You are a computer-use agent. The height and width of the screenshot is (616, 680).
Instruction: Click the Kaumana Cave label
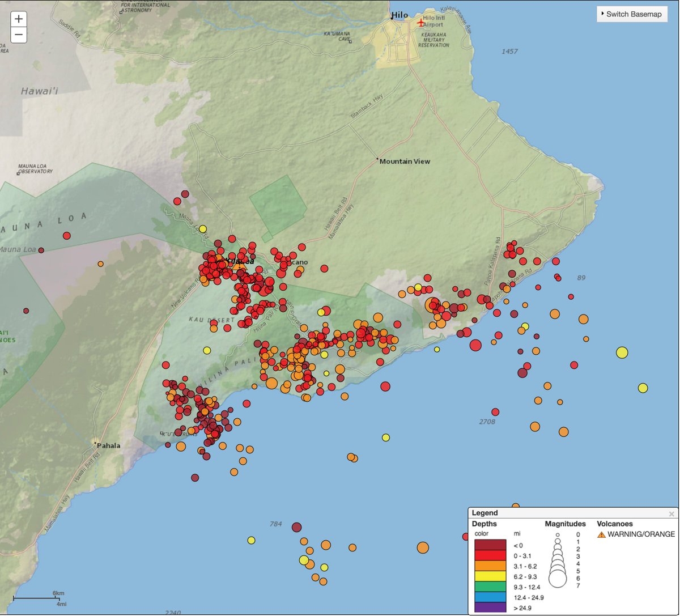pos(337,37)
